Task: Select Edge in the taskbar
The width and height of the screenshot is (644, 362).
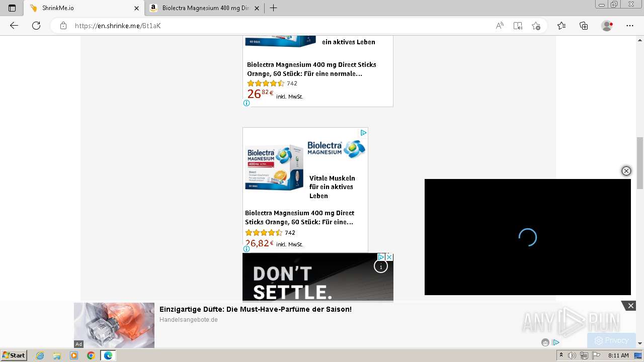Action: [108, 355]
